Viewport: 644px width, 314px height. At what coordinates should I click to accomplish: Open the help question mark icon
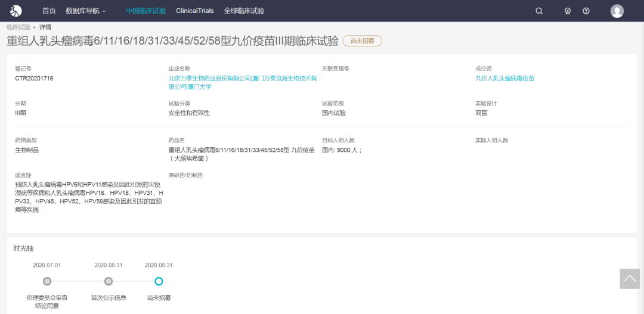tap(586, 11)
